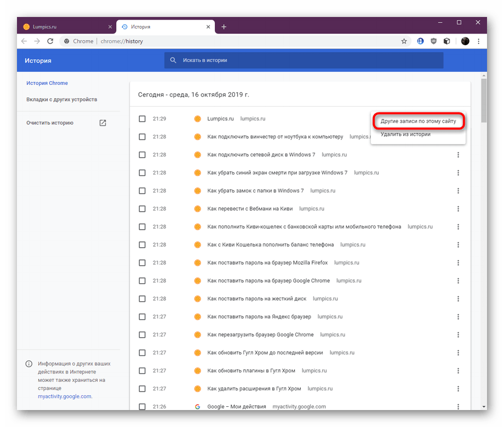Open actions menu for сетевой диск в Windows 7
504x427 pixels.
point(458,154)
